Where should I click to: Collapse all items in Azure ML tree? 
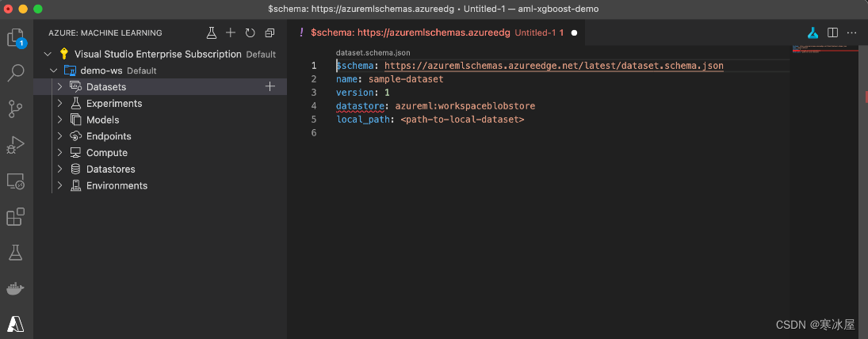pos(270,32)
